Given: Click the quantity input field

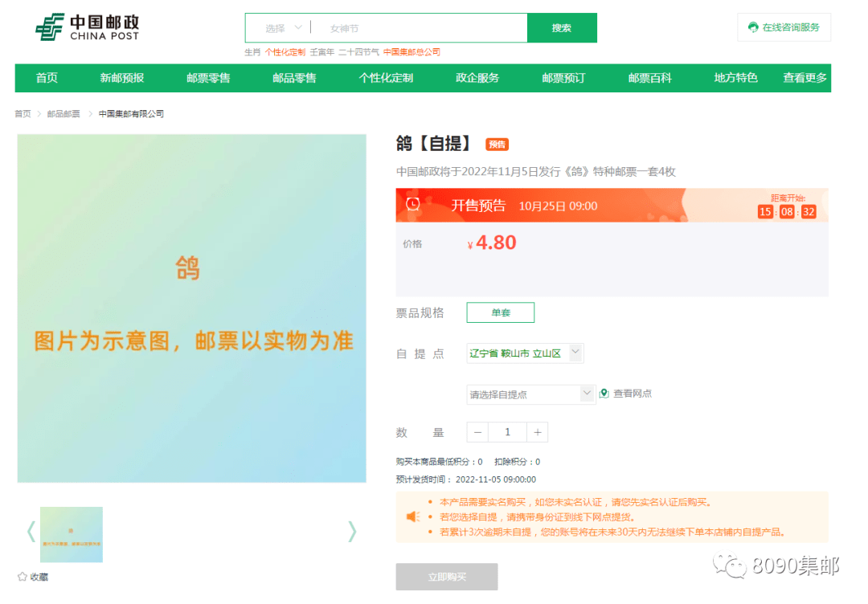Looking at the screenshot, I should pos(508,433).
